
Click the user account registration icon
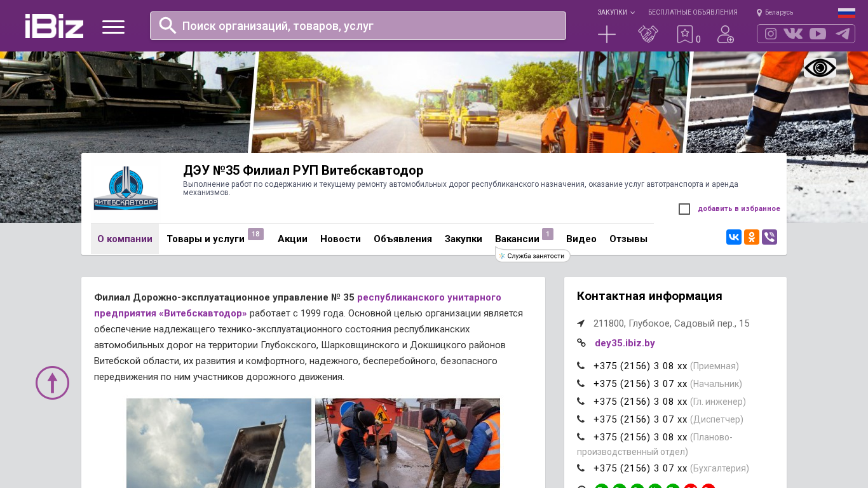(726, 34)
